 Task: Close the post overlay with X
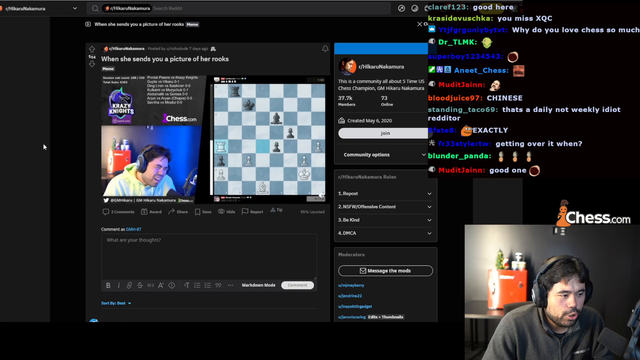click(419, 24)
